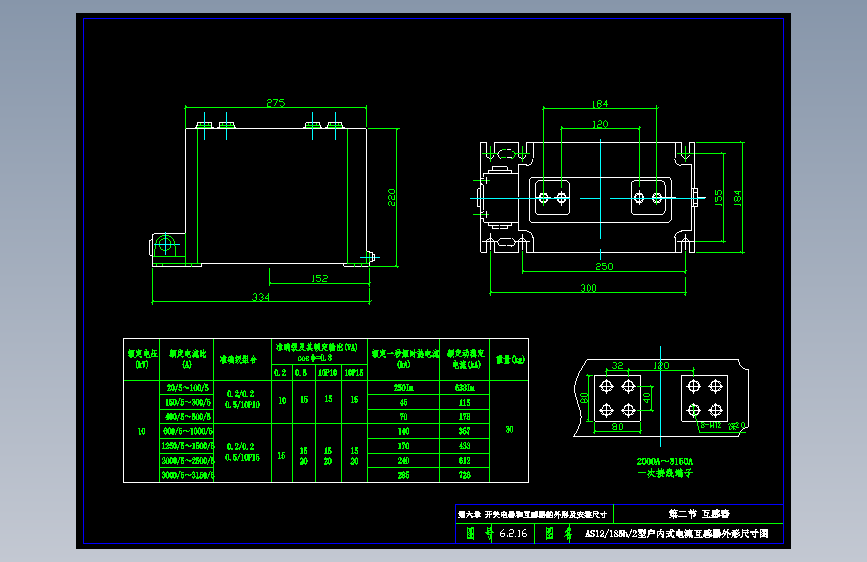This screenshot has height=562, width=867.
Task: Select the 2000A~3150A caption text
Action: [x=665, y=461]
